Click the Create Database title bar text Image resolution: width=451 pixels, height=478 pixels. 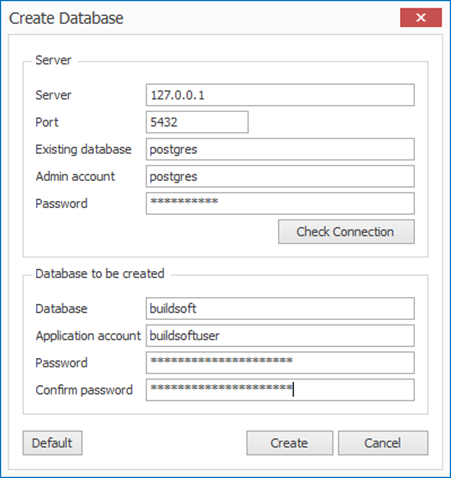(66, 18)
